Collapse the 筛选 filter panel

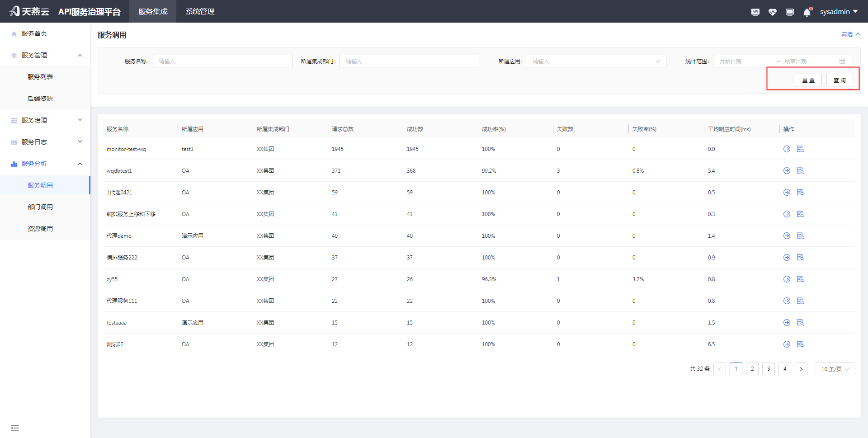(x=850, y=34)
